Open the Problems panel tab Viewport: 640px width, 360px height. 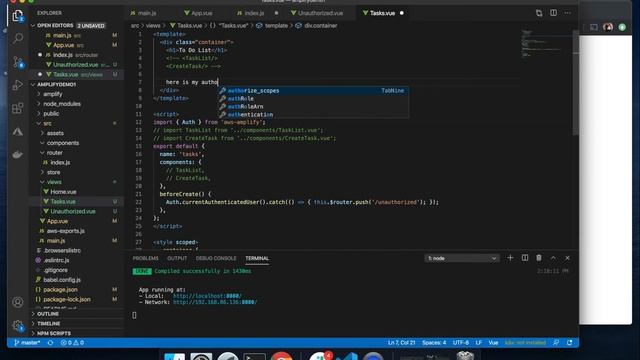[x=145, y=258]
